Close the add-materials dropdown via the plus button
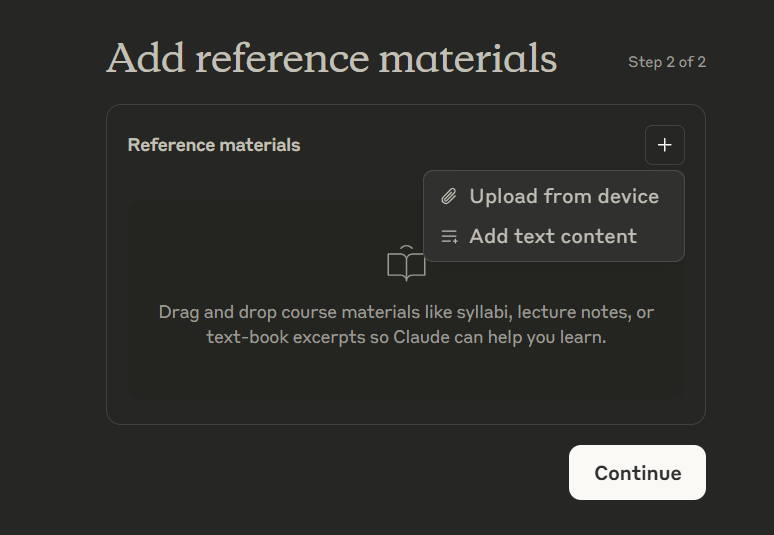774x535 pixels. (x=664, y=145)
